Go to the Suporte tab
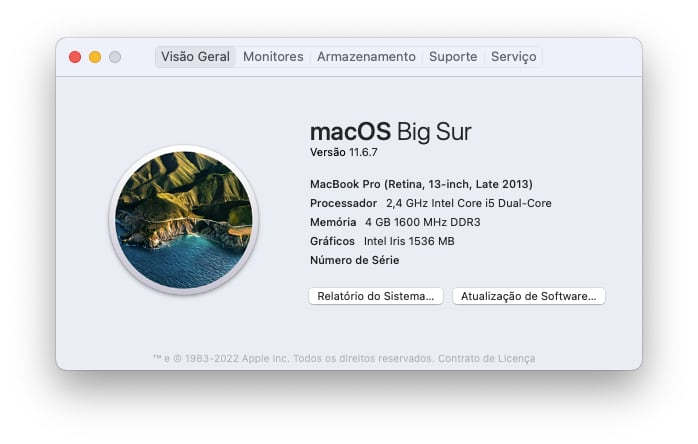 click(x=453, y=57)
